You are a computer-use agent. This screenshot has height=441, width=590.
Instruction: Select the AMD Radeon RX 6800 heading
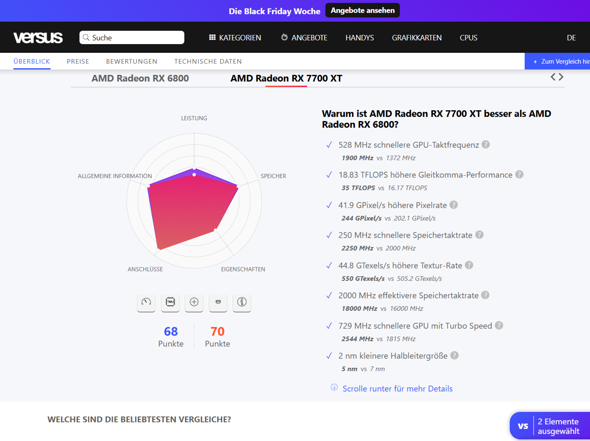tap(140, 78)
